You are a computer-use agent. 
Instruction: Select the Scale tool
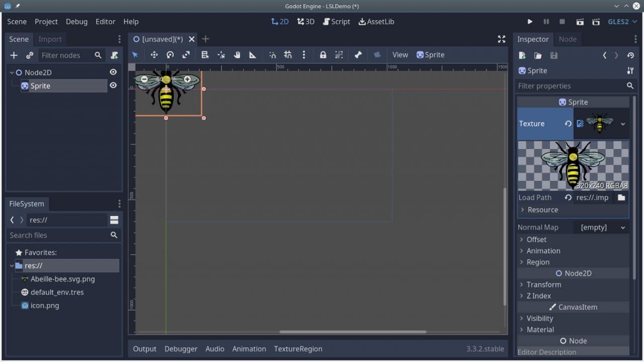(x=186, y=55)
